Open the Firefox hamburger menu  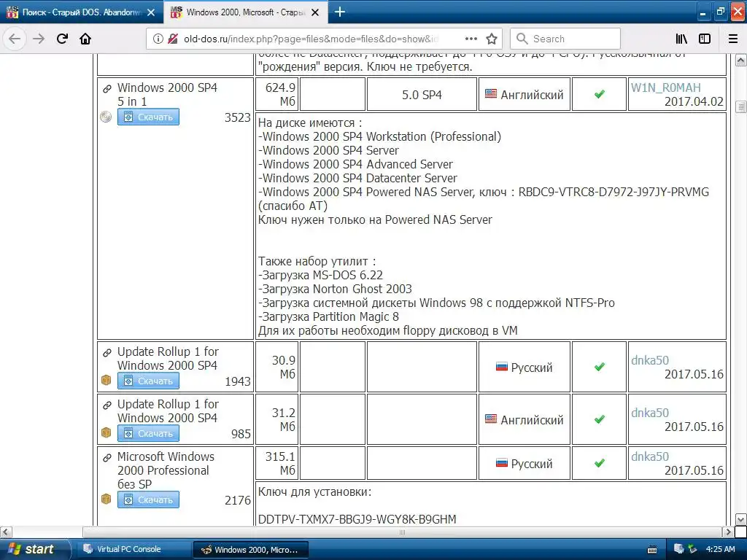point(733,39)
